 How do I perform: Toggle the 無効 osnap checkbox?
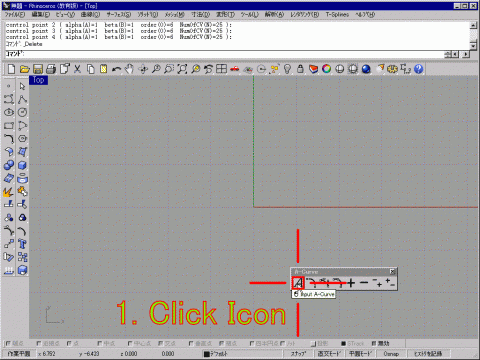point(374,343)
